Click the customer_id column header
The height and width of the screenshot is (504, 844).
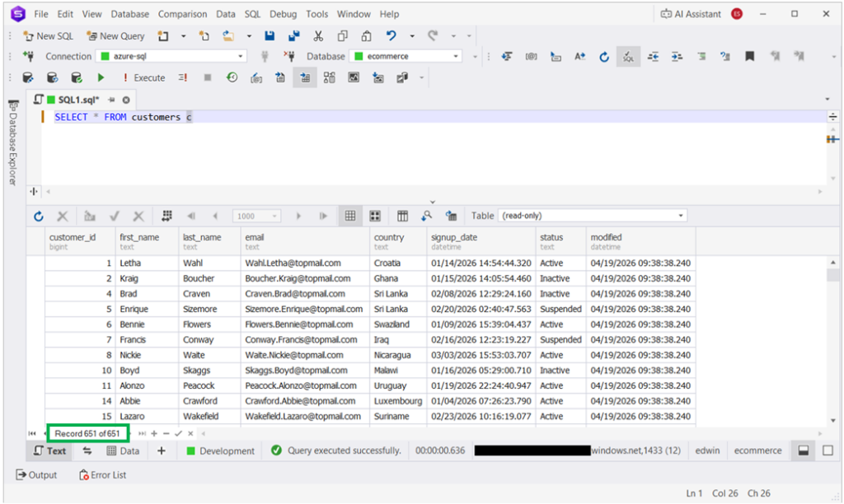click(x=80, y=241)
